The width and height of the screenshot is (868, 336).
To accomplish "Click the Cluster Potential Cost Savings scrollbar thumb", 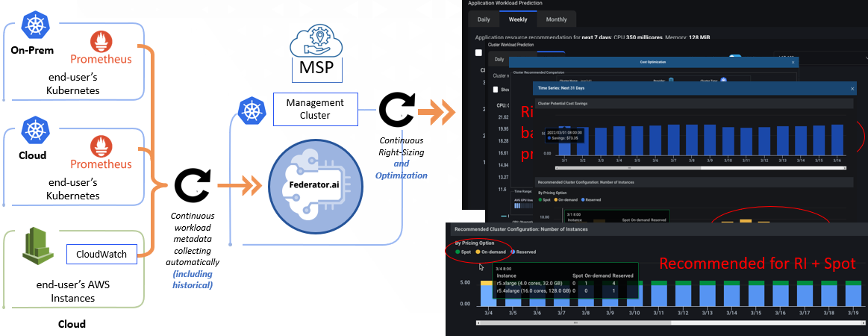I will pyautogui.click(x=629, y=168).
